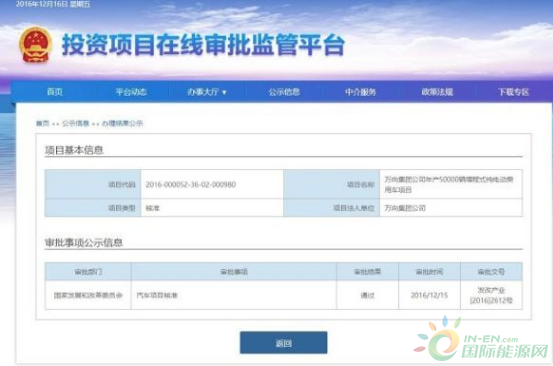Open the 政策法规 navigation item

(437, 92)
